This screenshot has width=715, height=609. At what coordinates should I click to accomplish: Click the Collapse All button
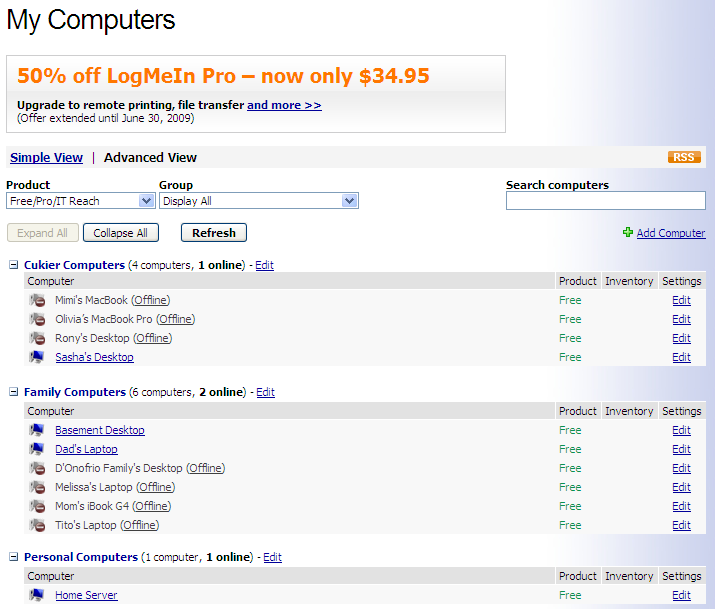[121, 233]
